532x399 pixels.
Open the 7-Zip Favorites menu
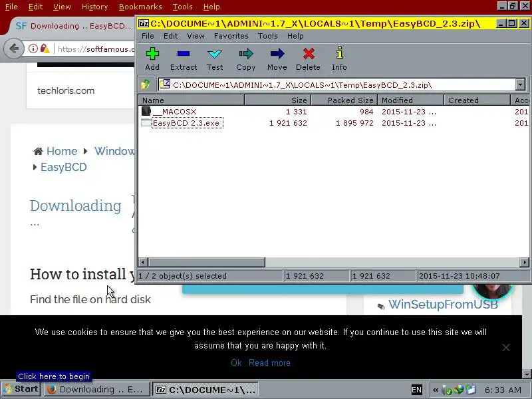click(x=231, y=36)
